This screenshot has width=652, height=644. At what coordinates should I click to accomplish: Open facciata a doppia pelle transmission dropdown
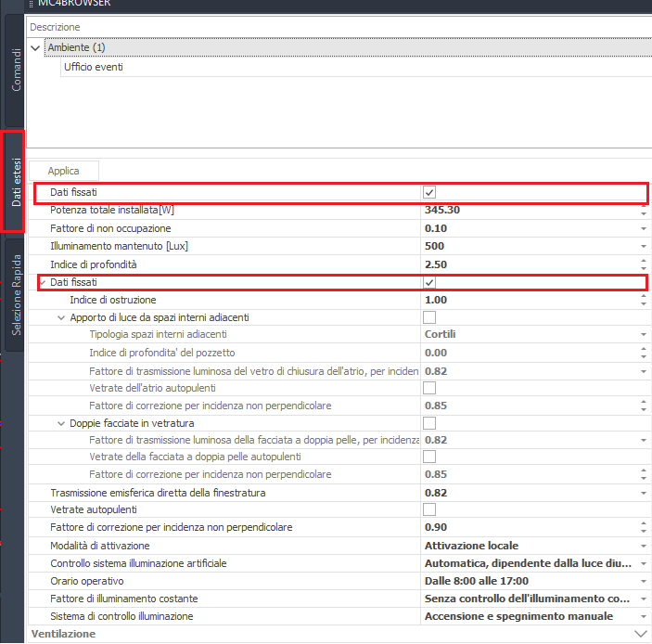coord(644,440)
